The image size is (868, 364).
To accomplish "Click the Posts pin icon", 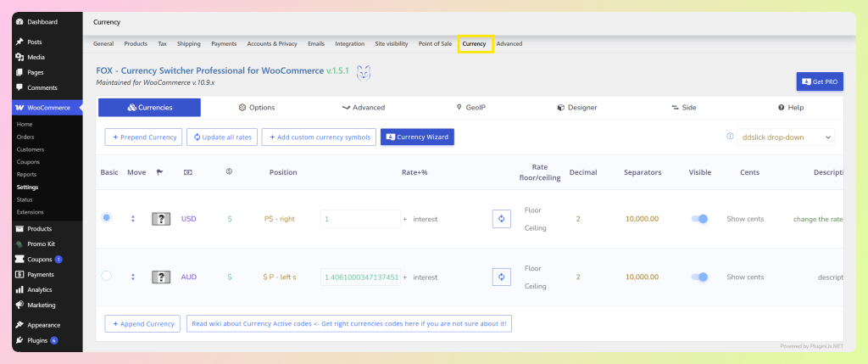I will click(x=20, y=42).
